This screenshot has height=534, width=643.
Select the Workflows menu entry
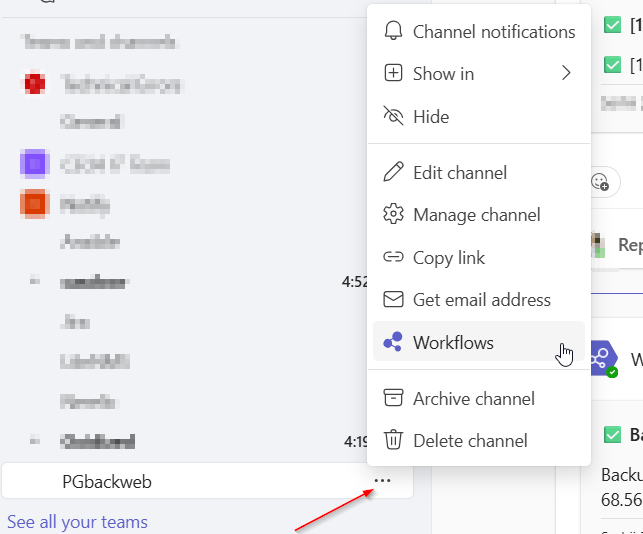(453, 342)
